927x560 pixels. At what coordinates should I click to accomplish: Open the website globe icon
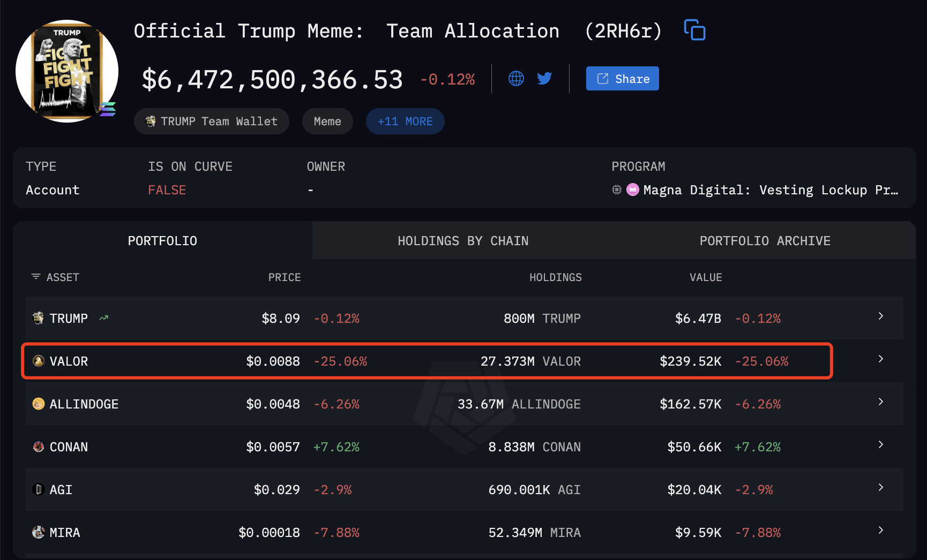[516, 79]
